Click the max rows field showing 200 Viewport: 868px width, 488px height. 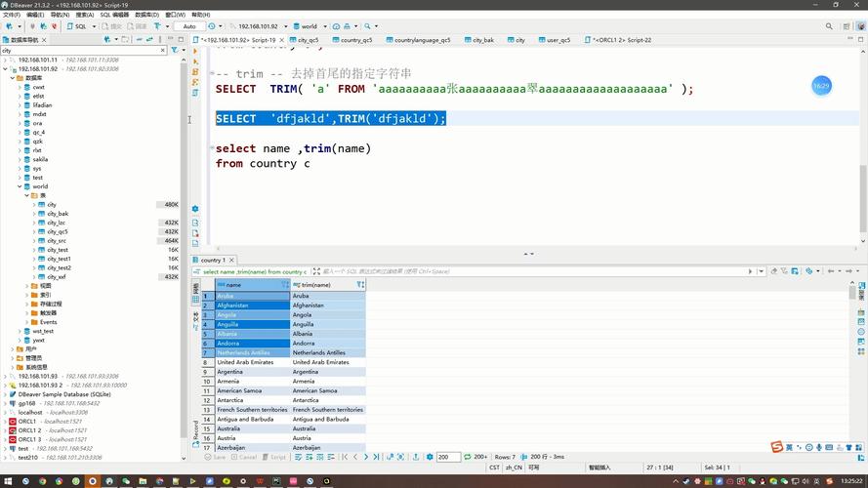click(x=448, y=457)
